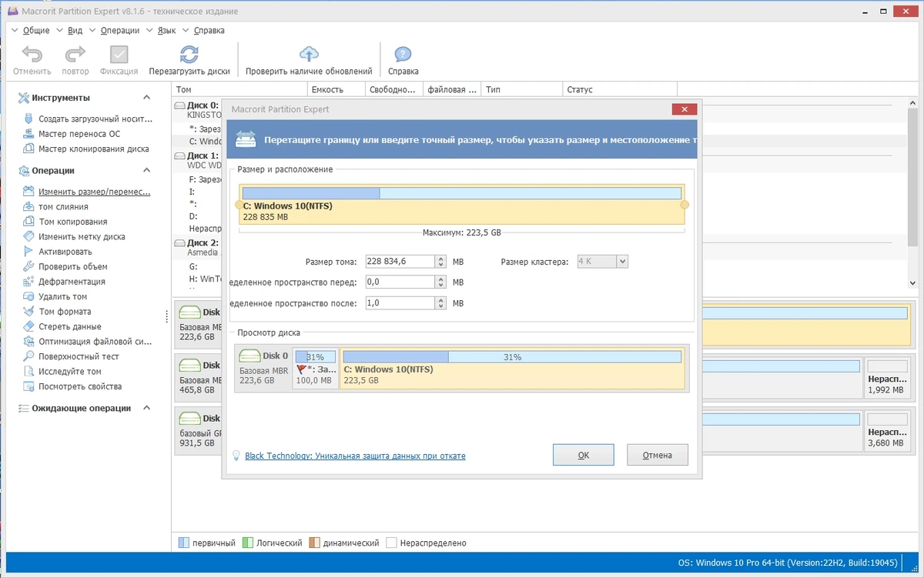The image size is (924, 578).
Task: Collapse the Инструменты section chevron
Action: coord(146,98)
